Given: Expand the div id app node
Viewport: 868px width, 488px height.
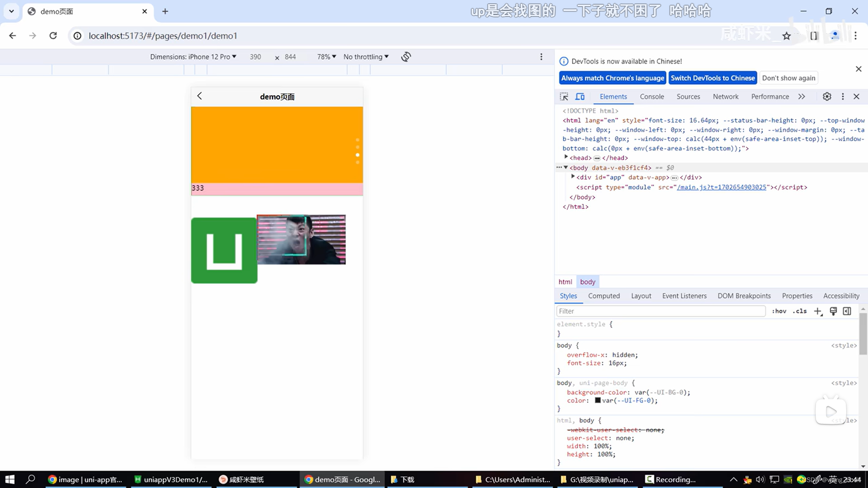Looking at the screenshot, I should (x=573, y=177).
